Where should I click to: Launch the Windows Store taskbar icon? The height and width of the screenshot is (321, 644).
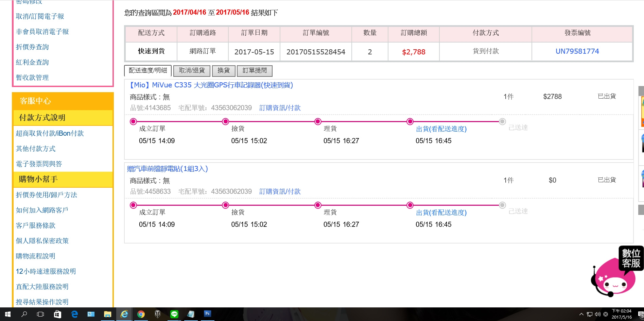[57, 314]
